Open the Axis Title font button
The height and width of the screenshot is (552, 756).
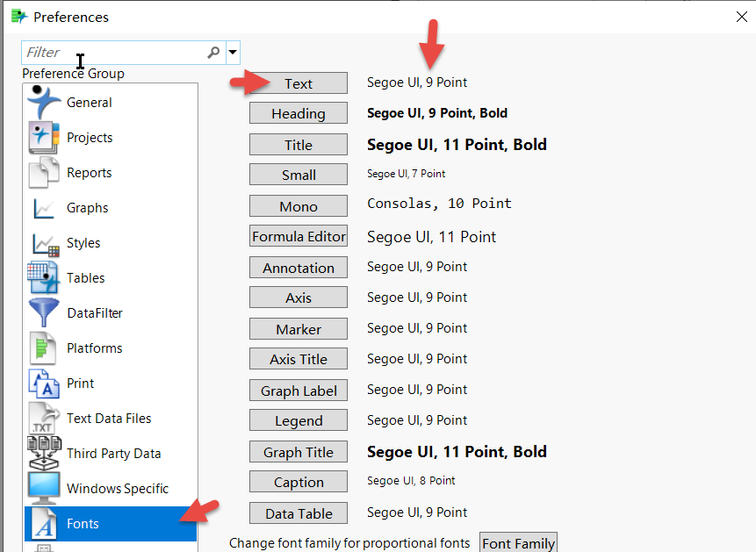point(299,359)
